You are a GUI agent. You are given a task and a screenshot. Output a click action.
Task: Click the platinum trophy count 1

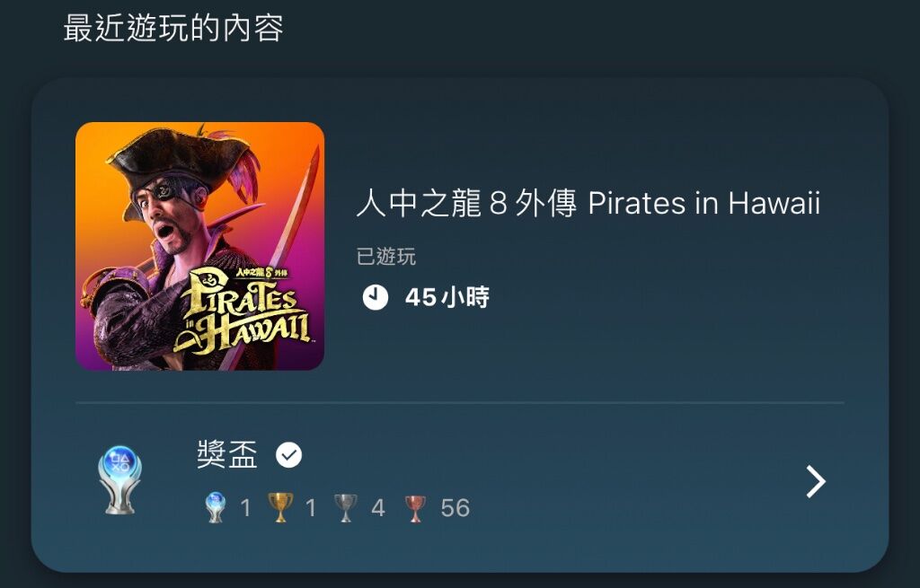(246, 508)
